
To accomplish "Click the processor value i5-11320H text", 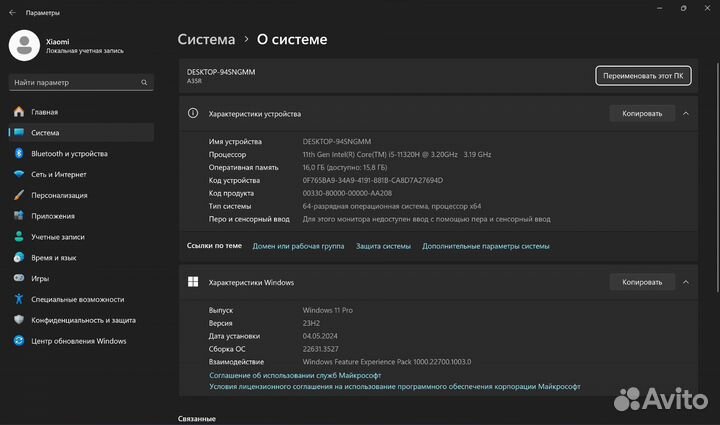I will pos(397,154).
